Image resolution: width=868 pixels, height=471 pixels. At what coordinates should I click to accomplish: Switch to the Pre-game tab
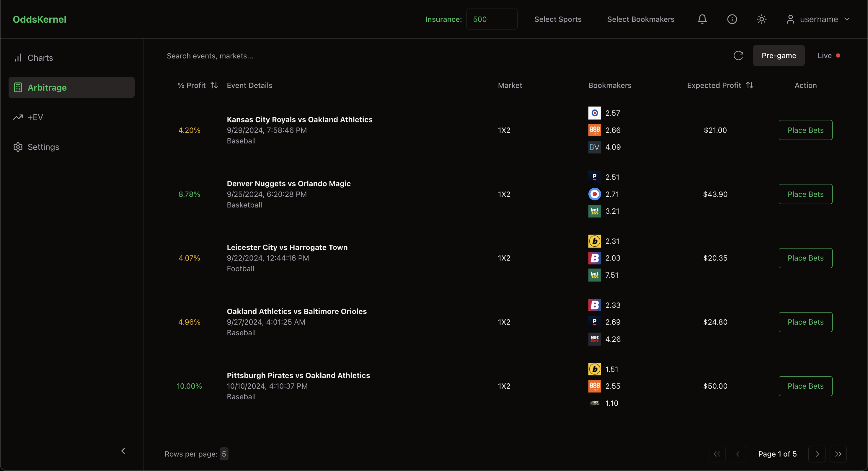[x=779, y=55]
